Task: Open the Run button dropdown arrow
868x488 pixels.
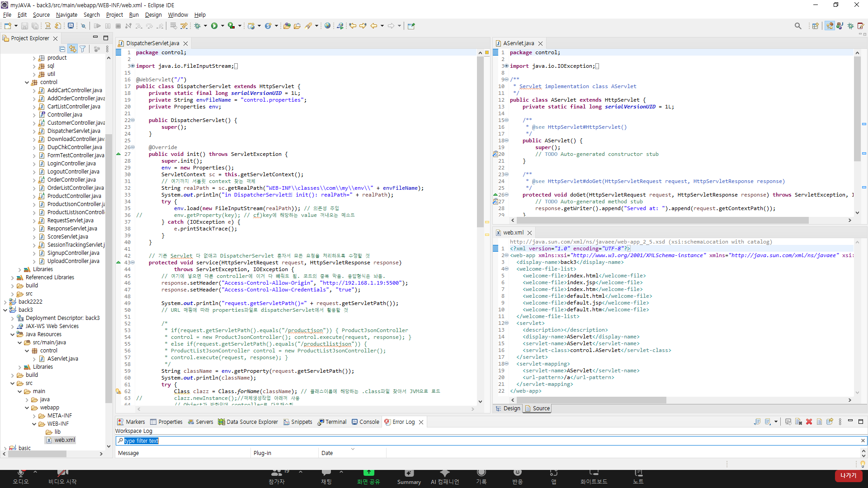Action: [x=222, y=26]
